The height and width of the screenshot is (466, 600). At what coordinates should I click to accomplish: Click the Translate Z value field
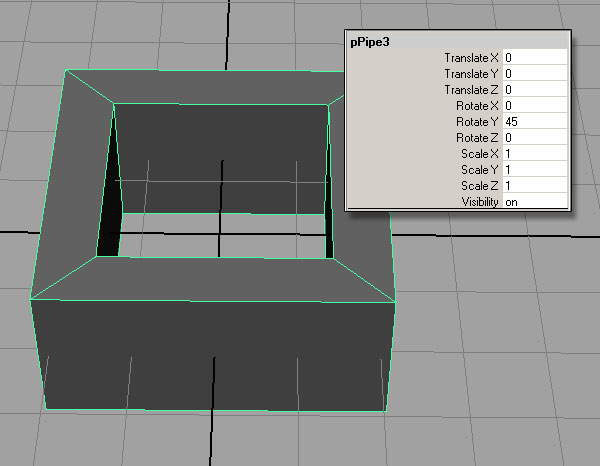point(535,90)
